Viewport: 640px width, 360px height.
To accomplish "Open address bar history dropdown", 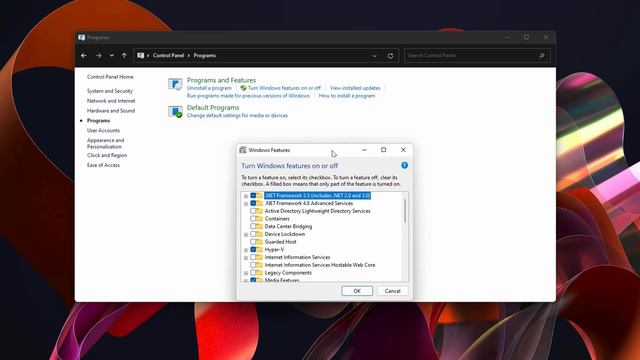I will [x=374, y=56].
